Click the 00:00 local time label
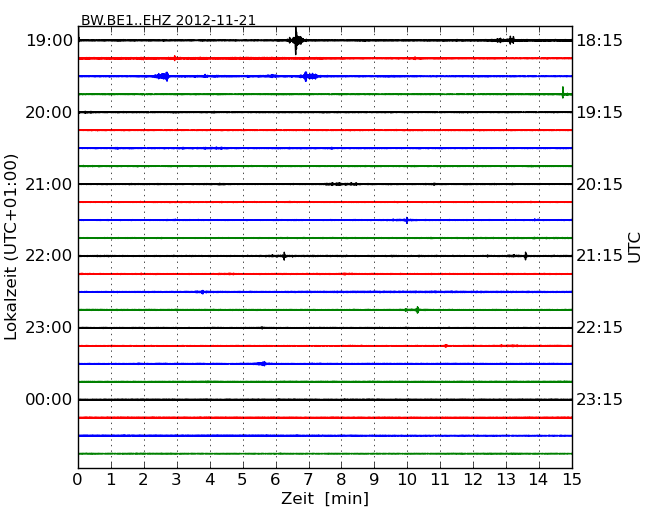 49,399
